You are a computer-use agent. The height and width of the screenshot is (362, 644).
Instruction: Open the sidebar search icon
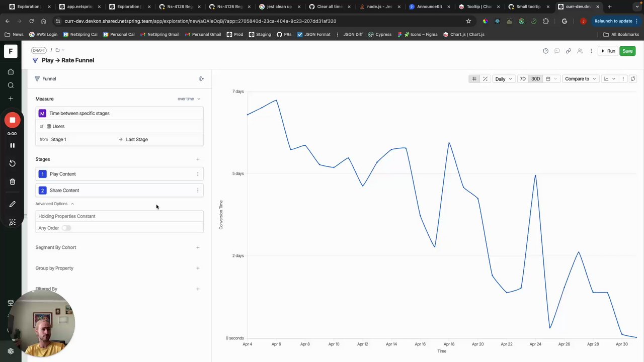coord(11,85)
